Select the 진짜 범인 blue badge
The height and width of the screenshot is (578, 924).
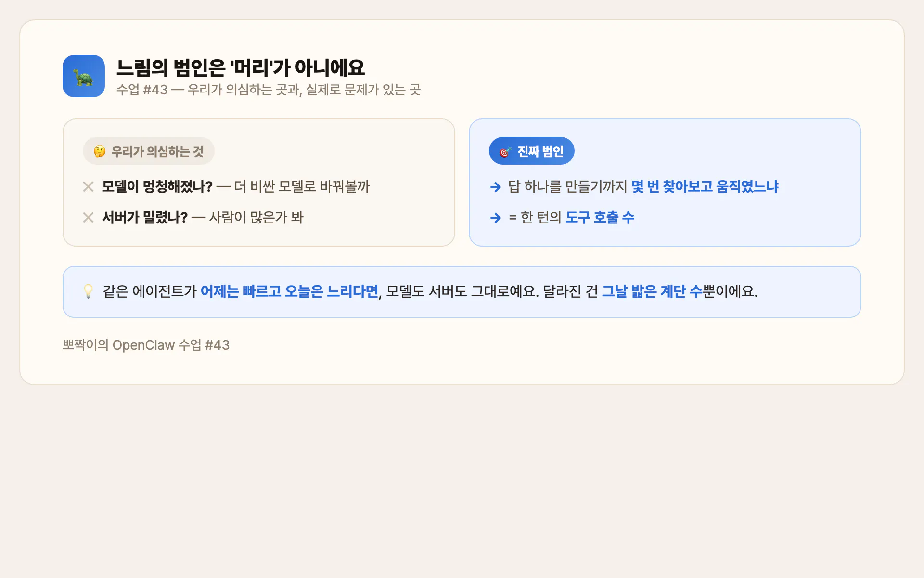pyautogui.click(x=532, y=151)
